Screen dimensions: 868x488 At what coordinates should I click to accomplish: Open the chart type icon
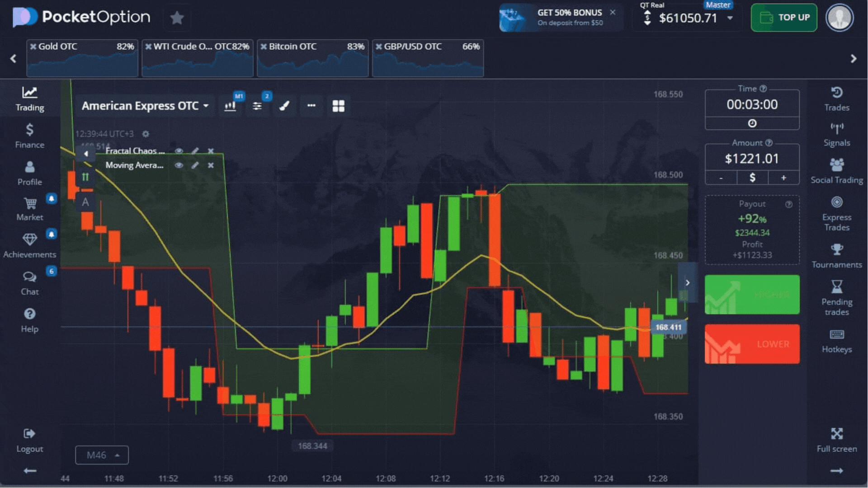[230, 106]
